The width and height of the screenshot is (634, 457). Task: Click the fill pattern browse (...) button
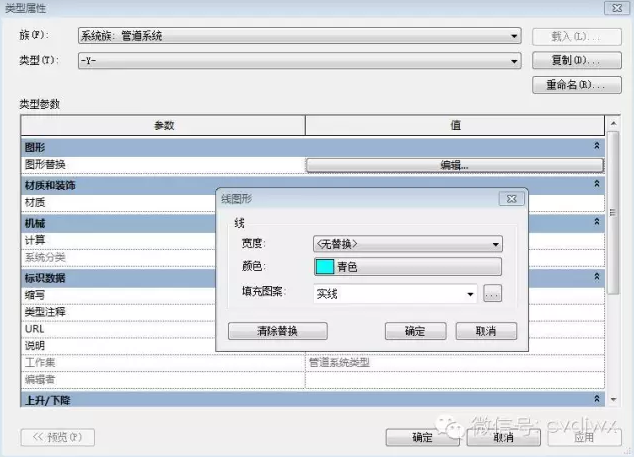click(x=491, y=294)
